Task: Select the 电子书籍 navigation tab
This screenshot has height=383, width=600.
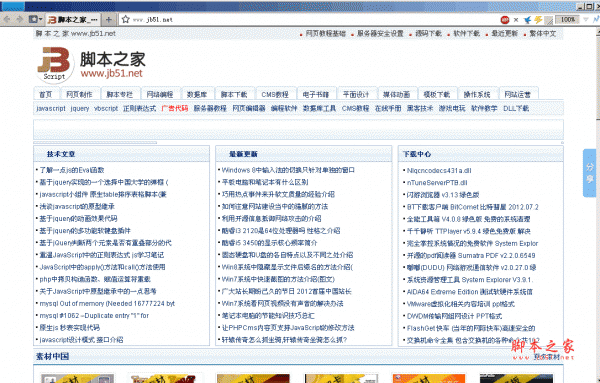Action: pyautogui.click(x=316, y=94)
